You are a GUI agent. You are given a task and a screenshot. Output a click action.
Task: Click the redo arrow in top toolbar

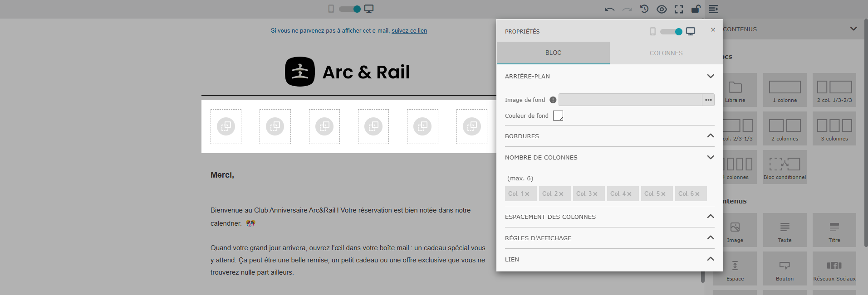pos(627,9)
